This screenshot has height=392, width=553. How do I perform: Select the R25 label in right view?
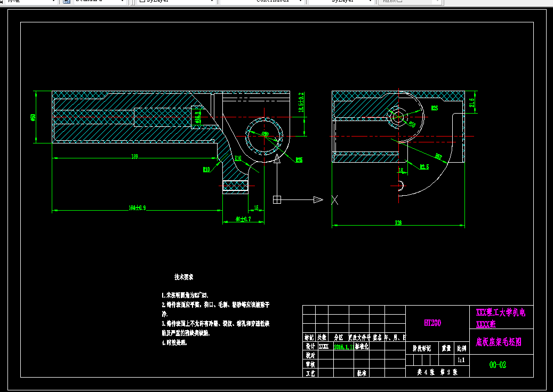435,108
